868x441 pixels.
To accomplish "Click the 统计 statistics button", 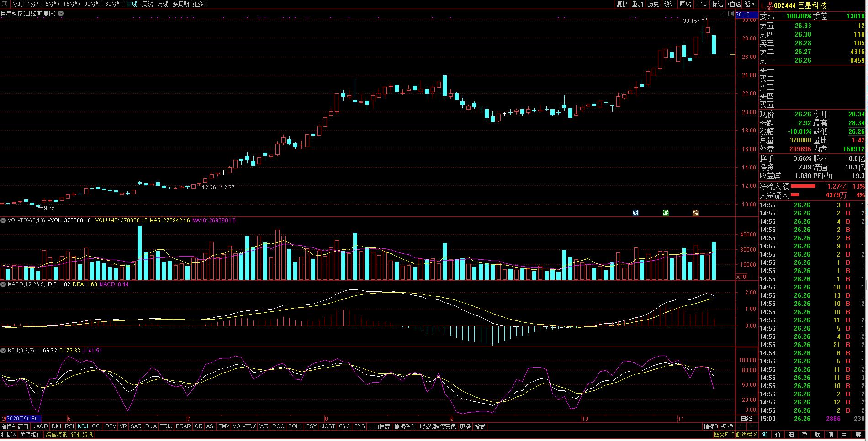I will click(669, 4).
